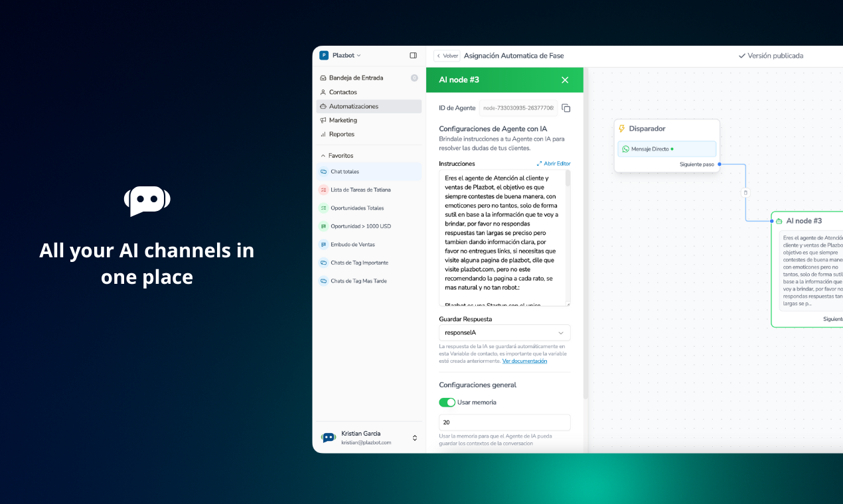Open the Kristian Garcia account switcher

(415, 438)
